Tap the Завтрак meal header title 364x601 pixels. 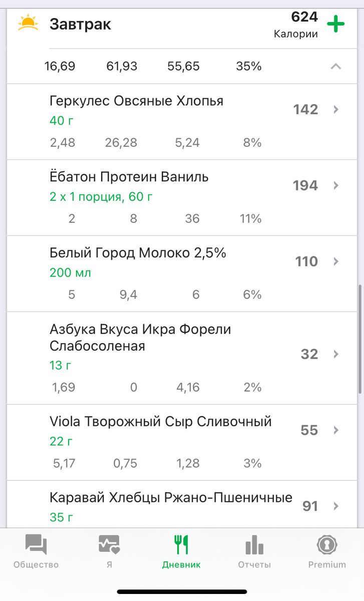80,24
